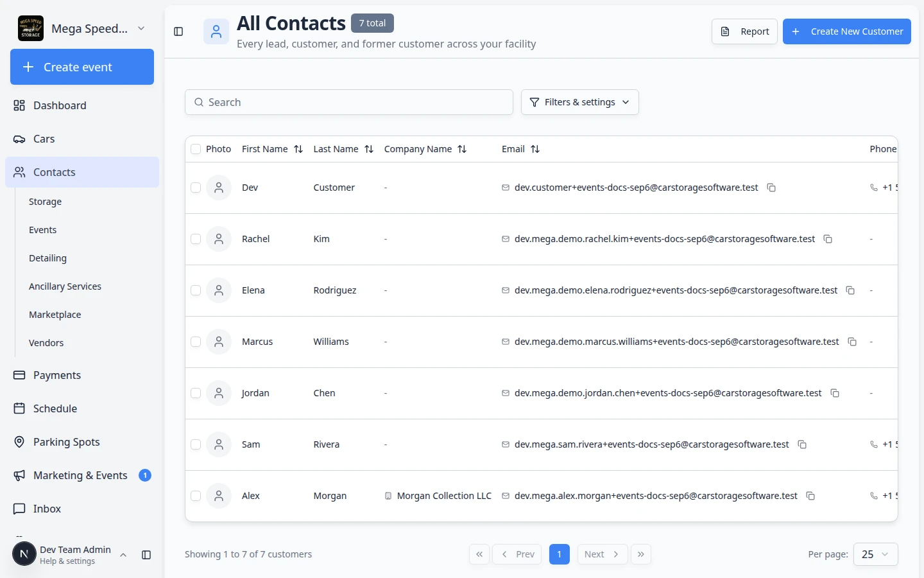
Task: Sort by Email column arrows
Action: [535, 149]
